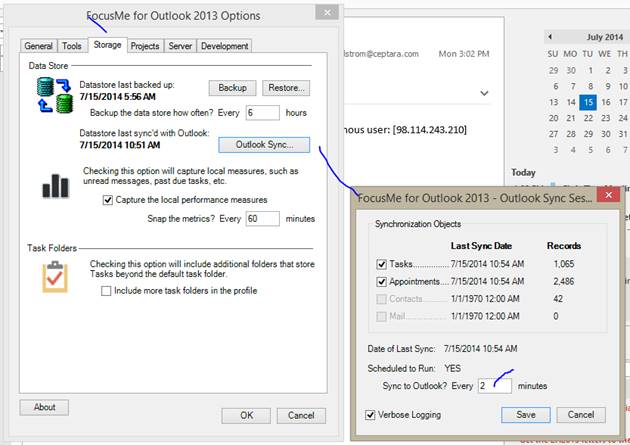Viewport: 630px width, 445px height.
Task: Click the July 2014 calendar header
Action: point(605,37)
